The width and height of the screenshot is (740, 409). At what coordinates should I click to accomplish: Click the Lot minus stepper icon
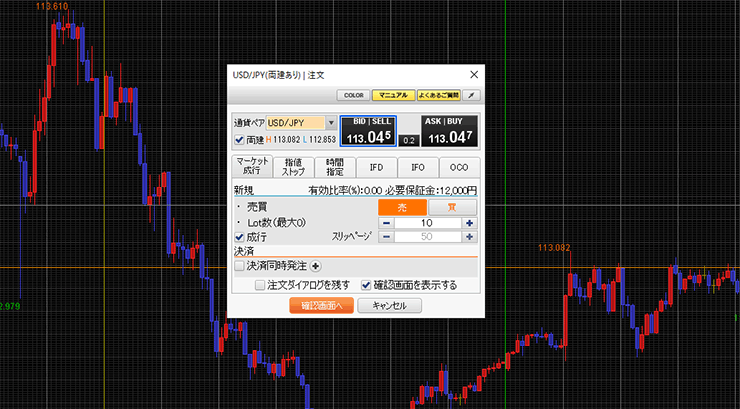coord(386,222)
